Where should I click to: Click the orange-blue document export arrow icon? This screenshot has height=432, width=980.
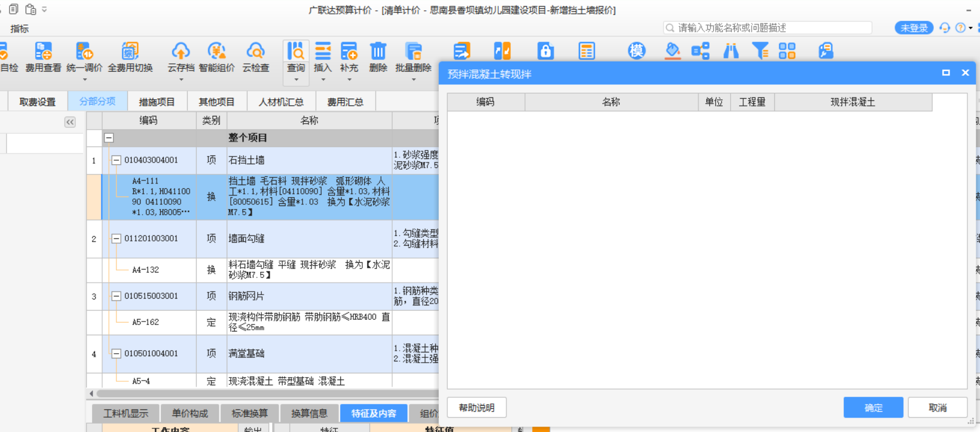(x=462, y=51)
